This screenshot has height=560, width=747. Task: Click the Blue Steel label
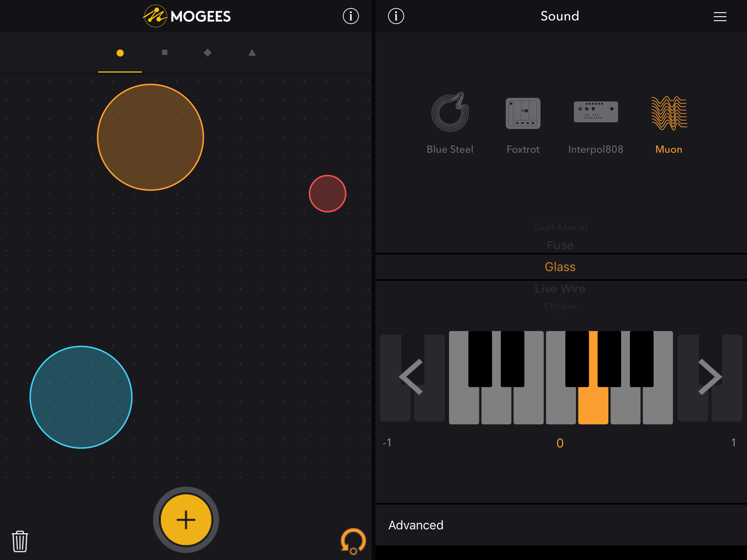pos(450,149)
